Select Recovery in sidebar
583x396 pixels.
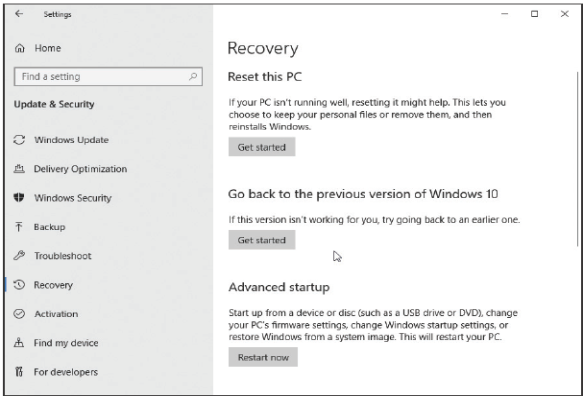[x=53, y=285]
